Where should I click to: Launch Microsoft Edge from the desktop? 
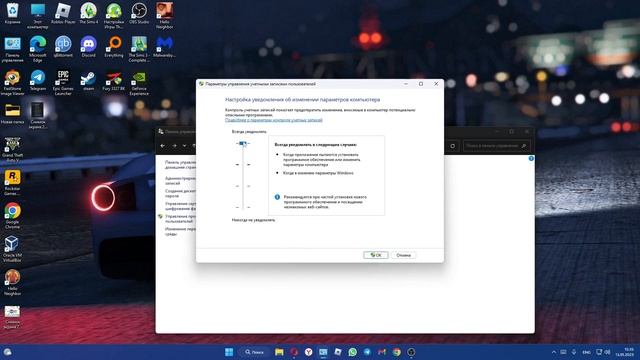(x=38, y=49)
